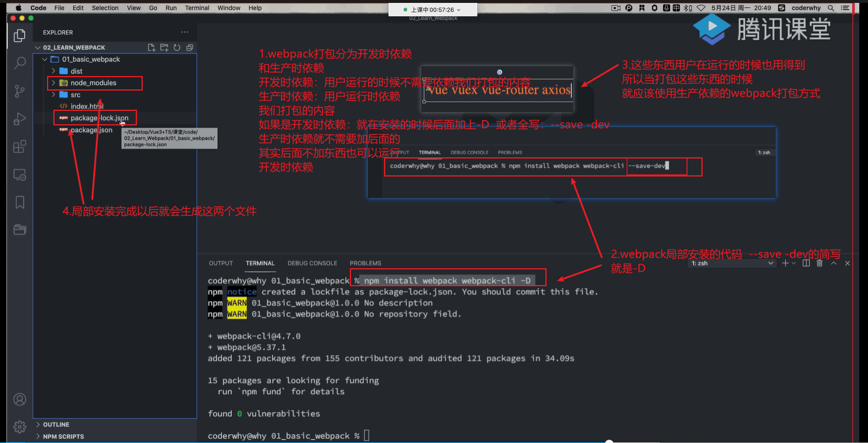Open the Apple menu
868x443 pixels.
(x=17, y=8)
